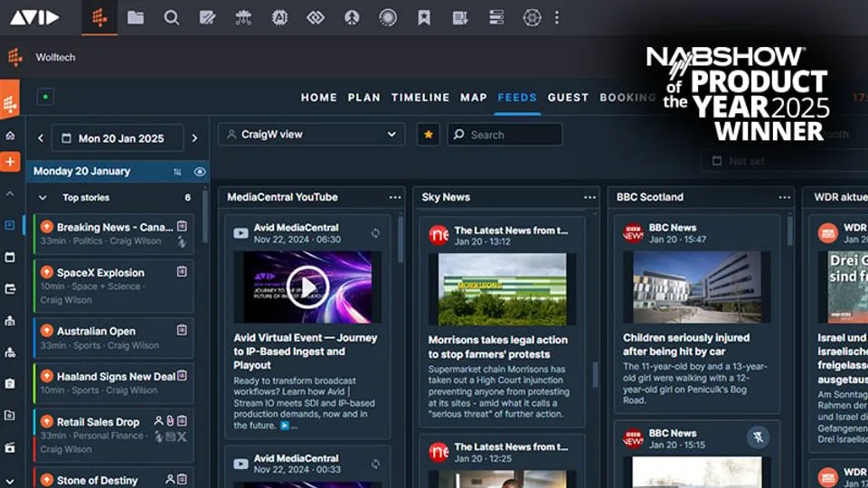
Task: Collapse left sidebar group with up chevron
Action: click(x=10, y=194)
